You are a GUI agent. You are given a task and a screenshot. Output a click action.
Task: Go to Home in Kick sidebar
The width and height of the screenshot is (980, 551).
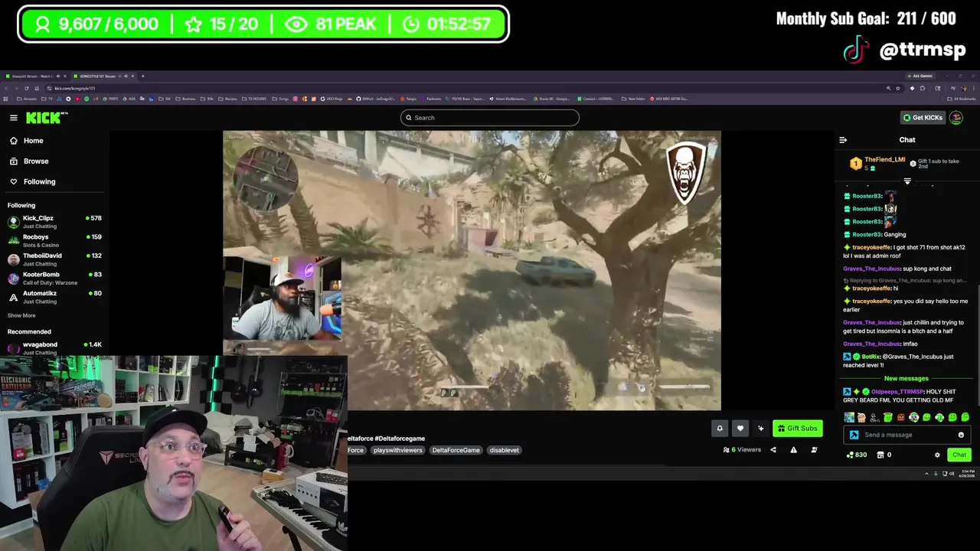[33, 141]
